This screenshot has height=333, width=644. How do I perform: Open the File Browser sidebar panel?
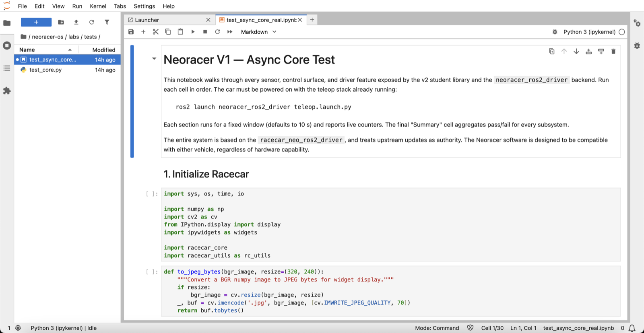[7, 23]
